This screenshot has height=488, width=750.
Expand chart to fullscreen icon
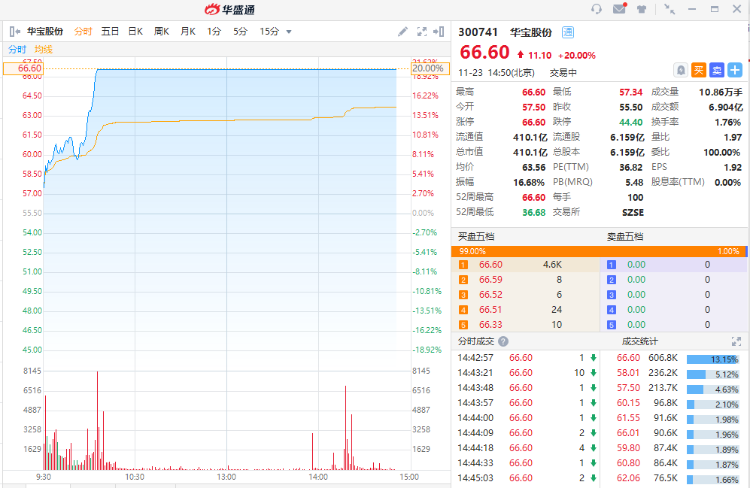click(421, 32)
